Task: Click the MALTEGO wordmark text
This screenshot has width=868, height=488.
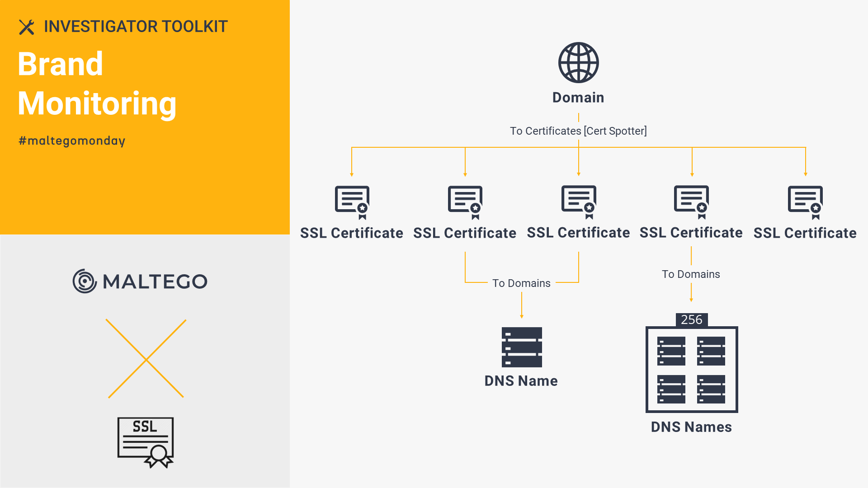Action: [155, 282]
